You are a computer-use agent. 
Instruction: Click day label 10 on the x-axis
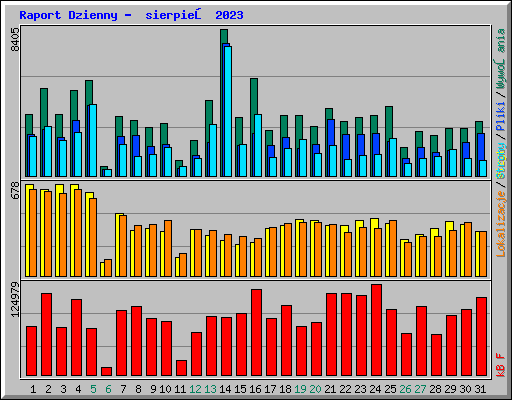pyautogui.click(x=165, y=389)
